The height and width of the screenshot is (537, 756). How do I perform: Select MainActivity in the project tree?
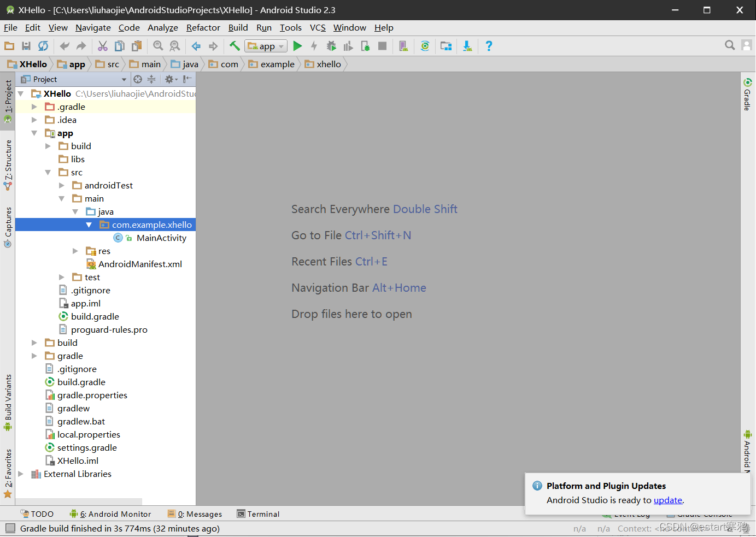[161, 238]
